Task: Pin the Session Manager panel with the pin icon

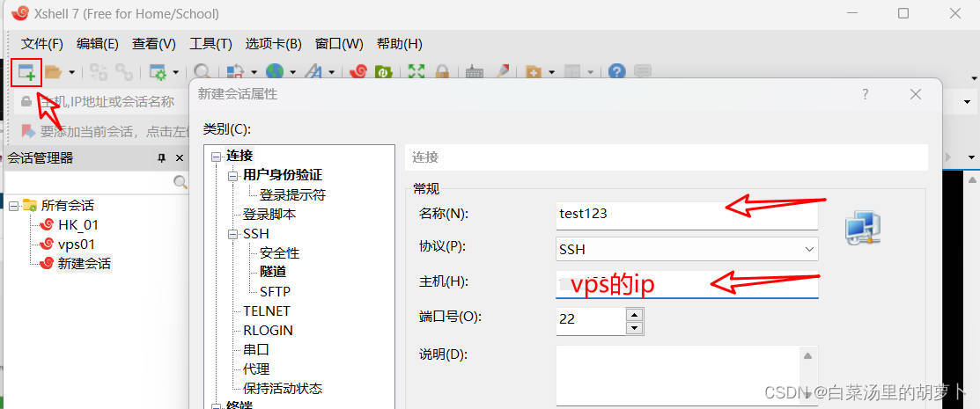Action: click(161, 158)
